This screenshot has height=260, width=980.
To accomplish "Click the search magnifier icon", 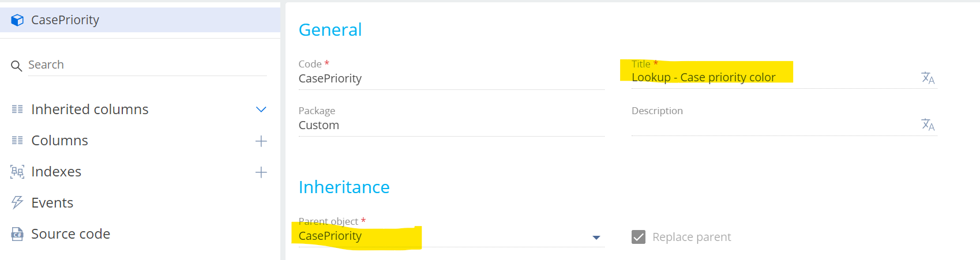I will pyautogui.click(x=17, y=66).
